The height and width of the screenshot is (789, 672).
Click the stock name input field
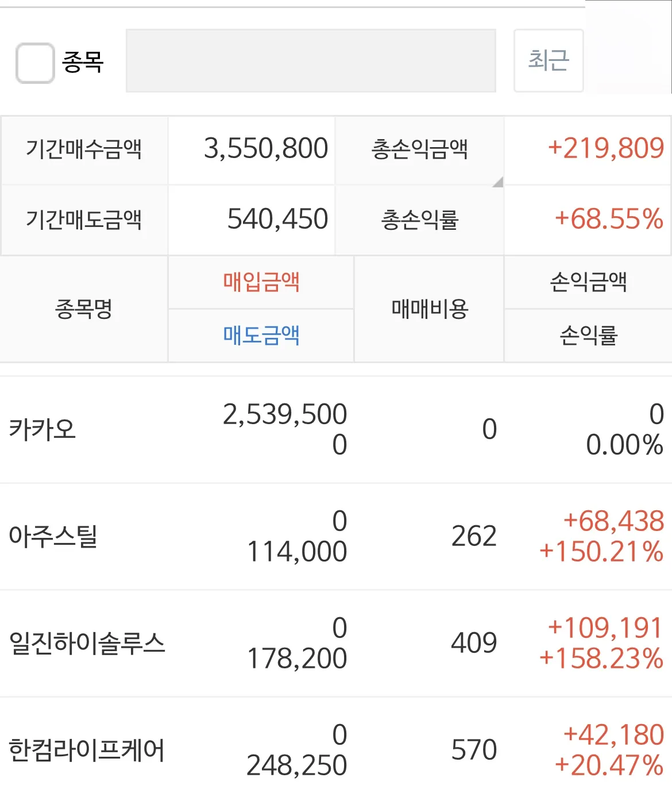point(311,61)
